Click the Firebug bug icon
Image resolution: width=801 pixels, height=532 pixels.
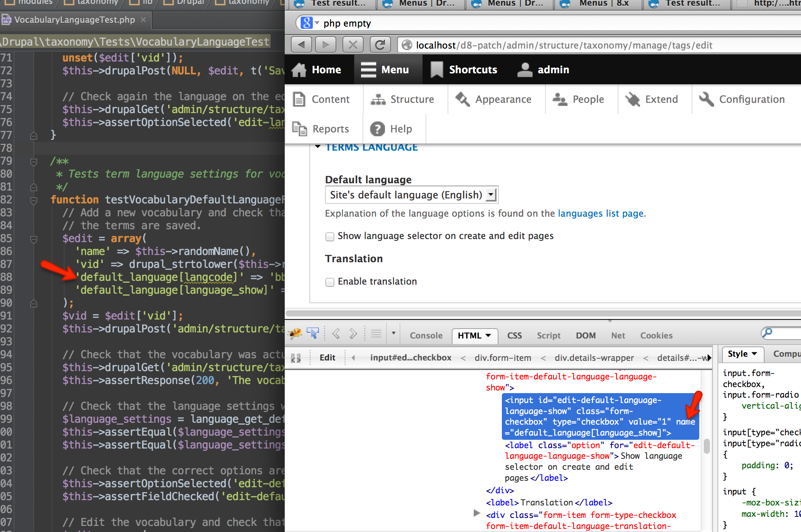(295, 334)
